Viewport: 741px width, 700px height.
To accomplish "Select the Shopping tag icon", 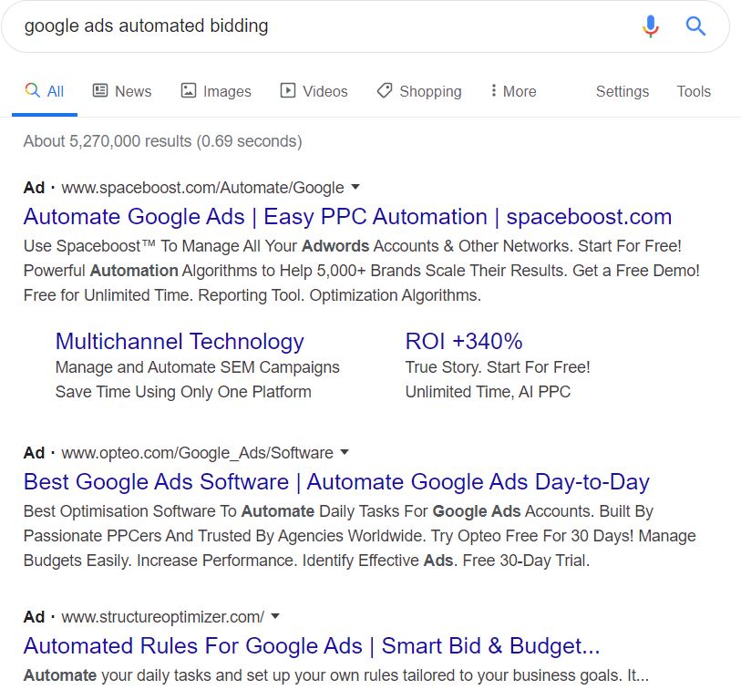I will coord(384,90).
